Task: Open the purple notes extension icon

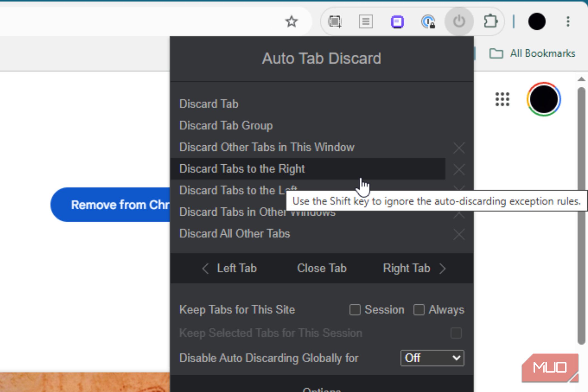Action: [x=397, y=22]
